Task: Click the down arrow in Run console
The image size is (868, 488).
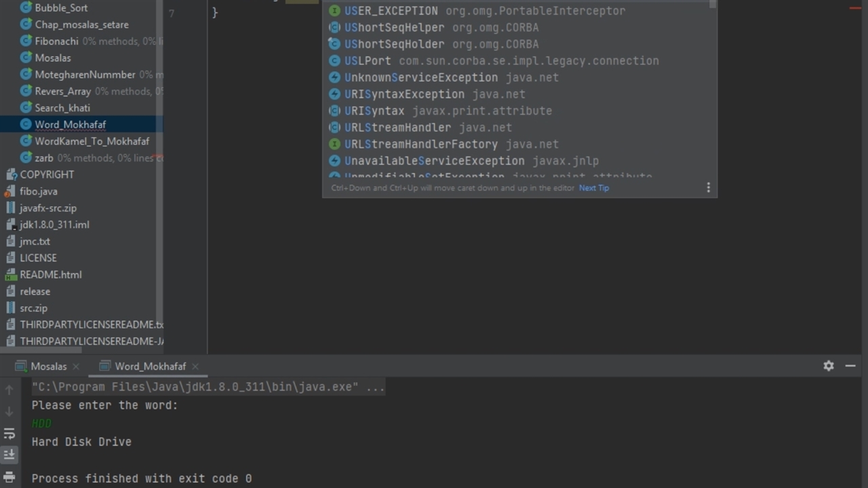Action: [9, 411]
